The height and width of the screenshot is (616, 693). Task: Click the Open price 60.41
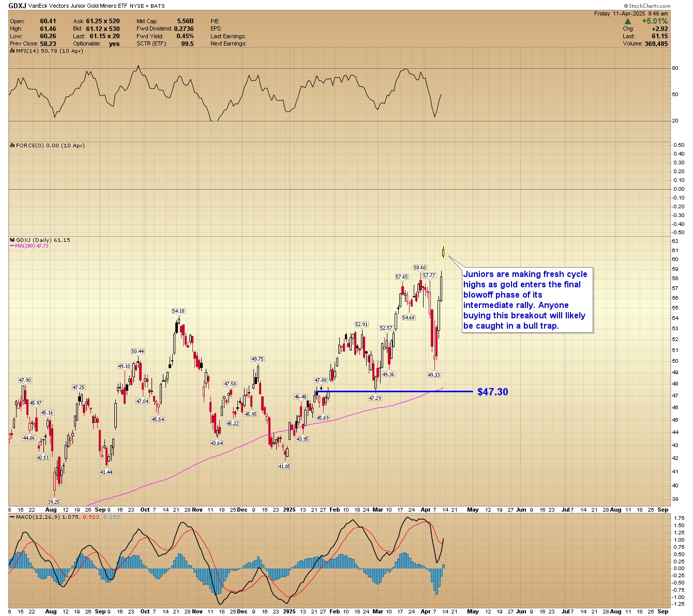[48, 21]
